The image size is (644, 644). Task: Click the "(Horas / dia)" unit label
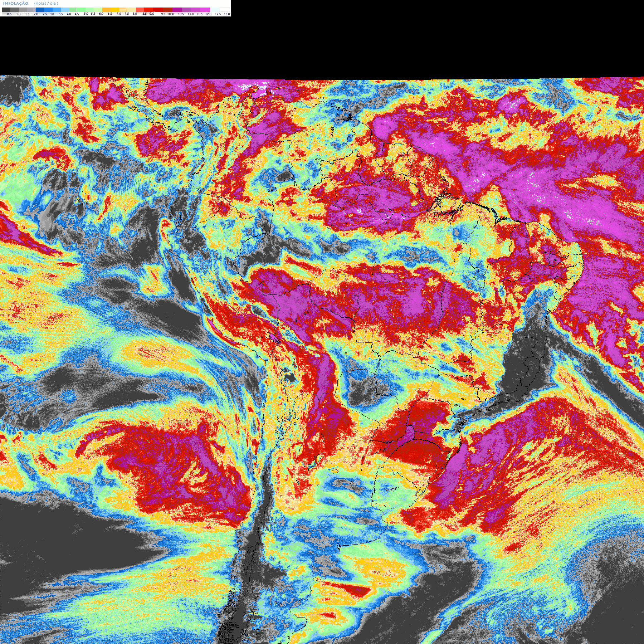[x=46, y=3]
